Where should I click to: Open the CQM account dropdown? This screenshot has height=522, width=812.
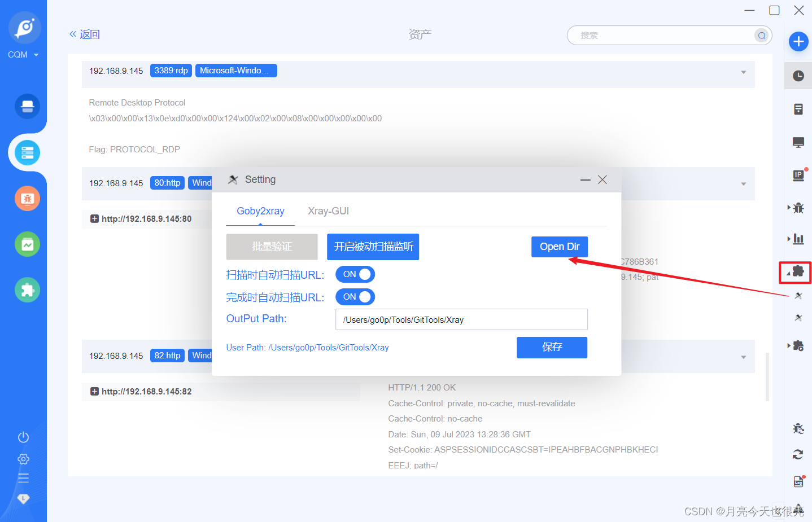tap(23, 55)
